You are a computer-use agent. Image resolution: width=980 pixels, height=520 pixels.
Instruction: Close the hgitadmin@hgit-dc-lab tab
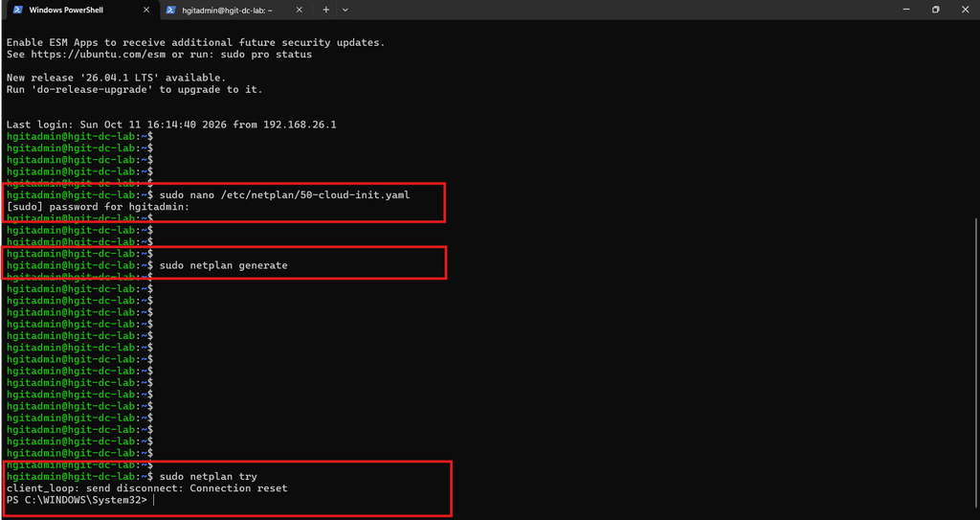299,10
